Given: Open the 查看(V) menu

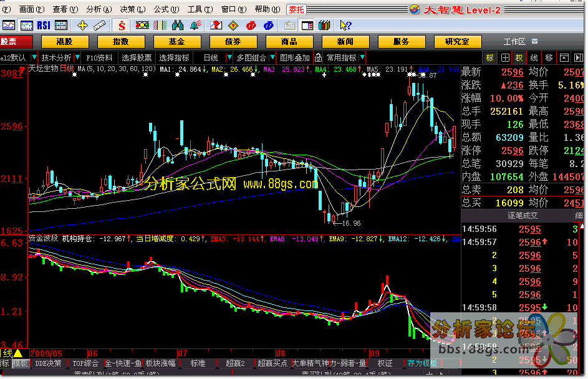Looking at the screenshot, I should [x=65, y=9].
